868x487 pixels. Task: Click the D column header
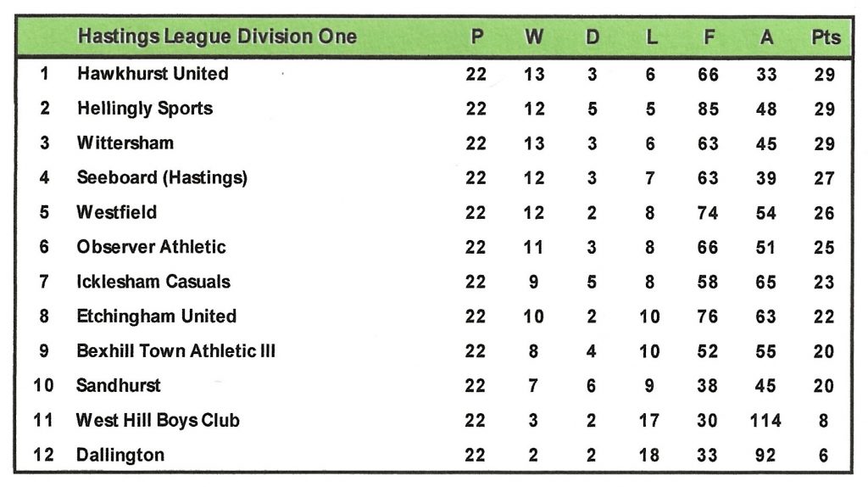(x=593, y=37)
